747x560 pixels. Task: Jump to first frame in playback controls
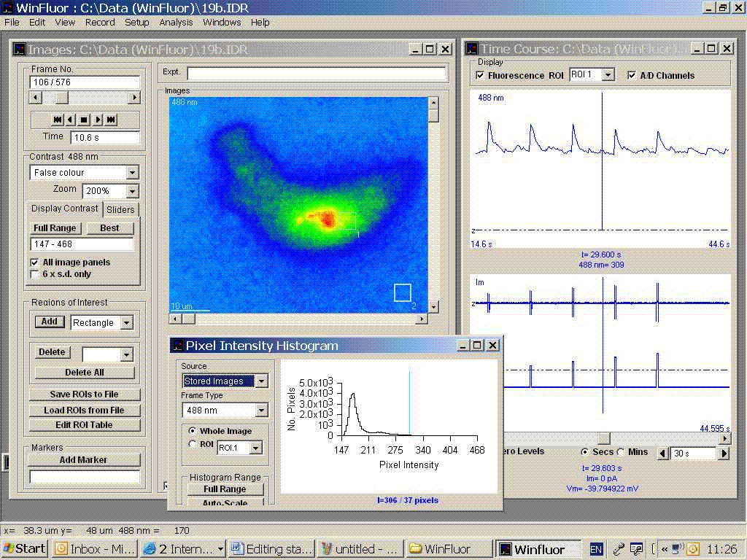pyautogui.click(x=57, y=120)
